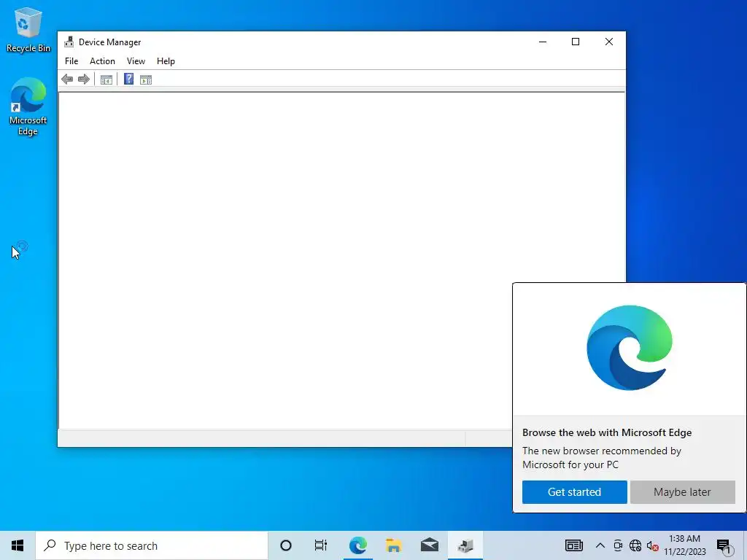Viewport: 747px width, 560px height.
Task: Open the Help menu
Action: point(166,61)
